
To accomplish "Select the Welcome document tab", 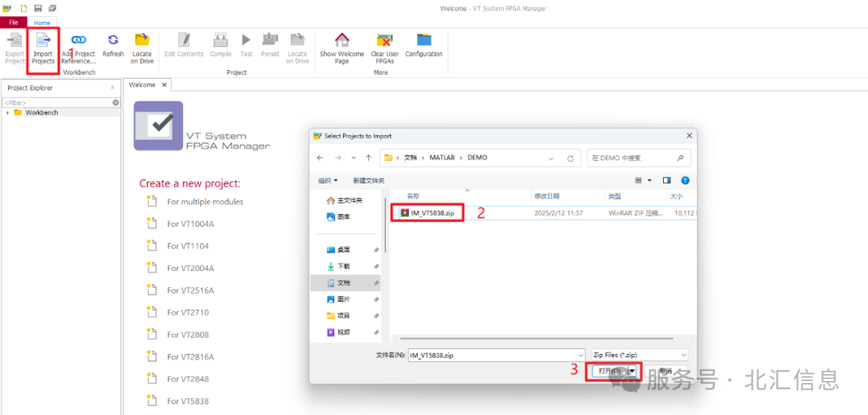I will (x=142, y=84).
